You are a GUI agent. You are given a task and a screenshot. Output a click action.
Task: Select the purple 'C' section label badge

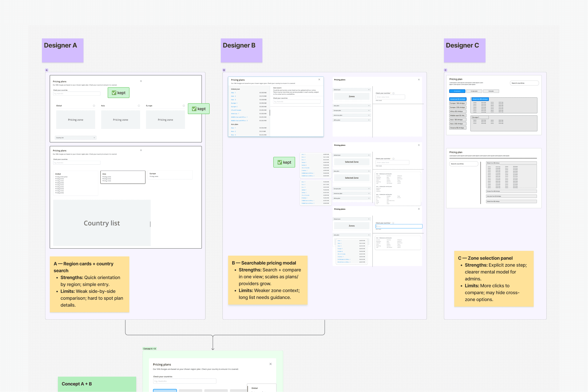coord(446,70)
